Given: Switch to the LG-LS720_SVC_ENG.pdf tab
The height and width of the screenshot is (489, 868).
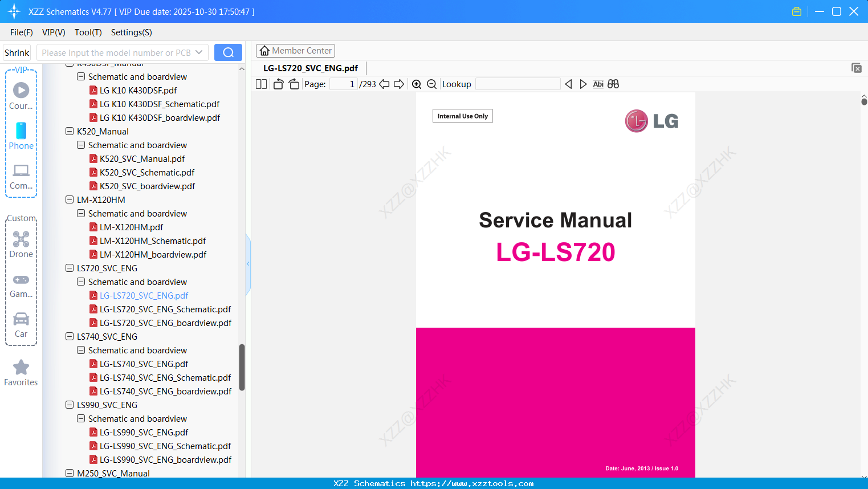Looking at the screenshot, I should pos(309,68).
